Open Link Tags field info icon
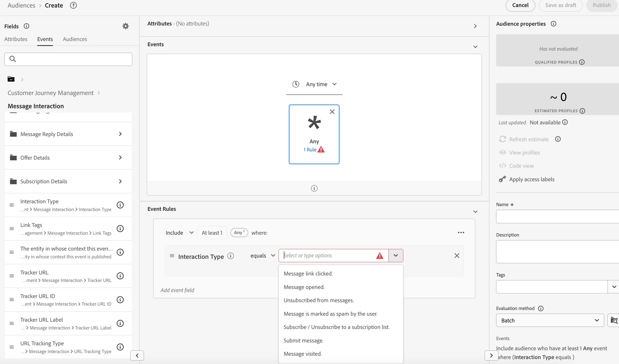The height and width of the screenshot is (364, 619). pos(120,228)
